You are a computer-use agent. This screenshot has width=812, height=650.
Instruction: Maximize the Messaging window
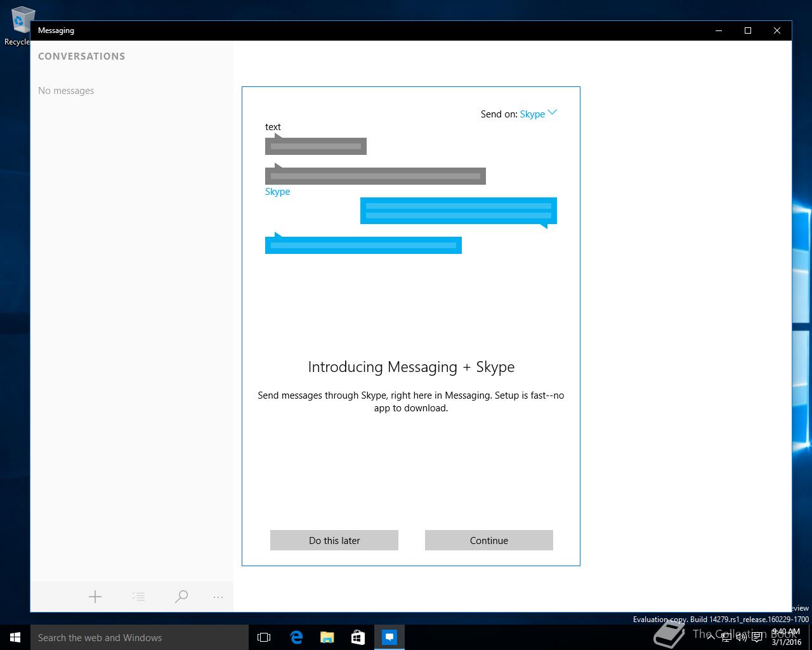pos(748,30)
